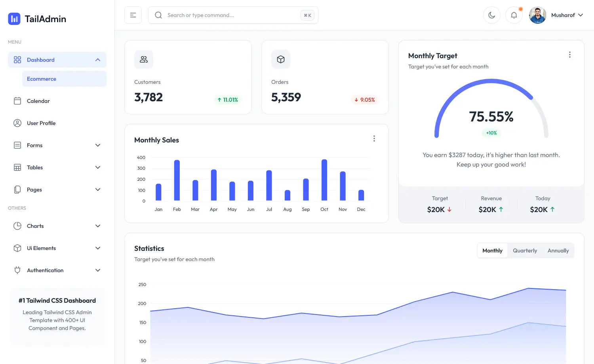
Task: Select the Charts pie icon in sidebar
Action: (17, 226)
